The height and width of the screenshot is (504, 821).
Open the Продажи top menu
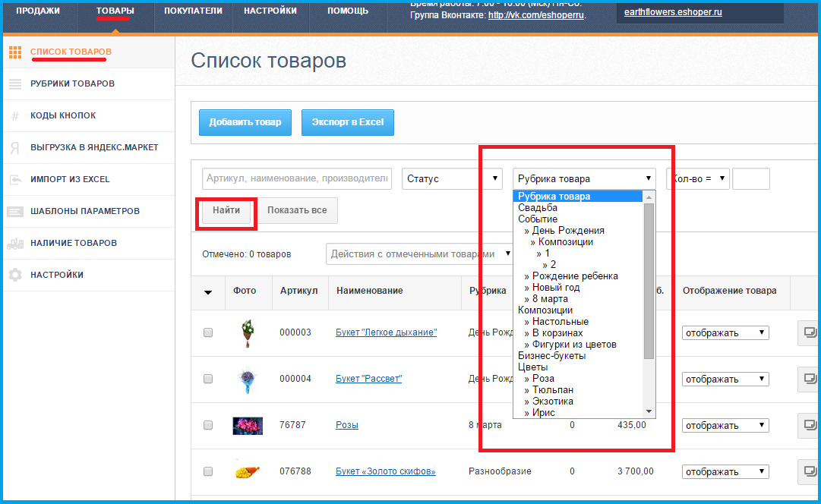38,11
